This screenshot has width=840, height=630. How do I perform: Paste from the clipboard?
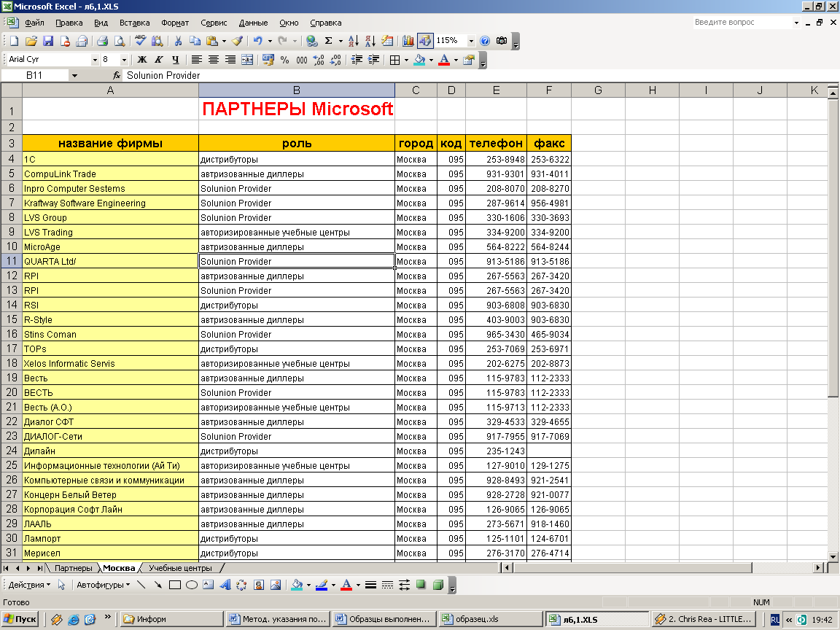(x=213, y=41)
